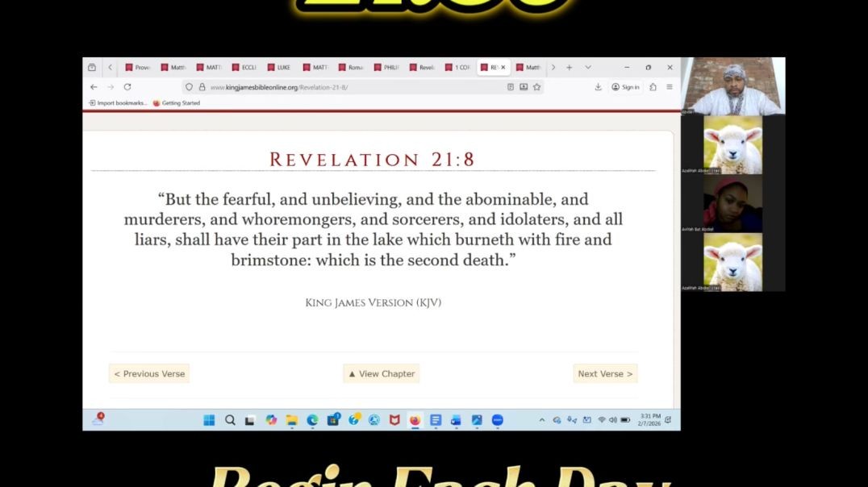The image size is (868, 487).
Task: Expand the list all tabs dropdown
Action: 588,68
